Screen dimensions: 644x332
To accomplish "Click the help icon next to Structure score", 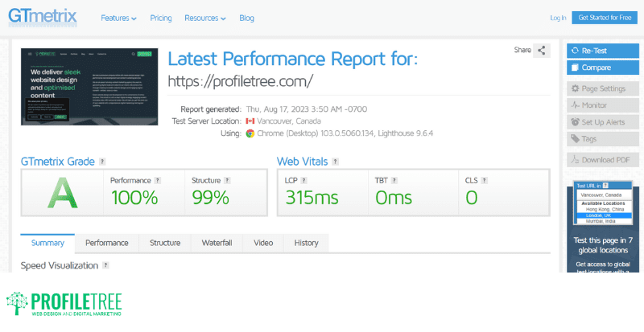I will (227, 181).
